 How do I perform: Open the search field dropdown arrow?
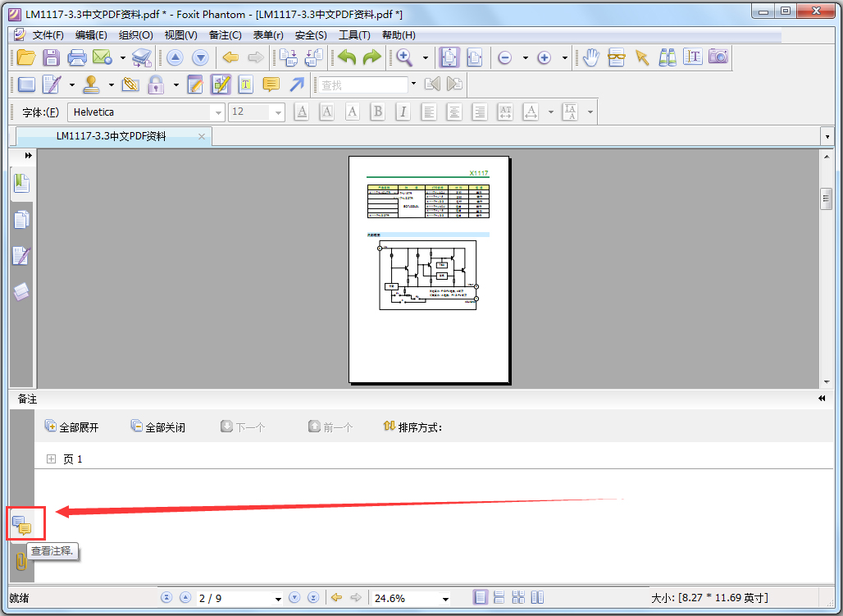(413, 84)
